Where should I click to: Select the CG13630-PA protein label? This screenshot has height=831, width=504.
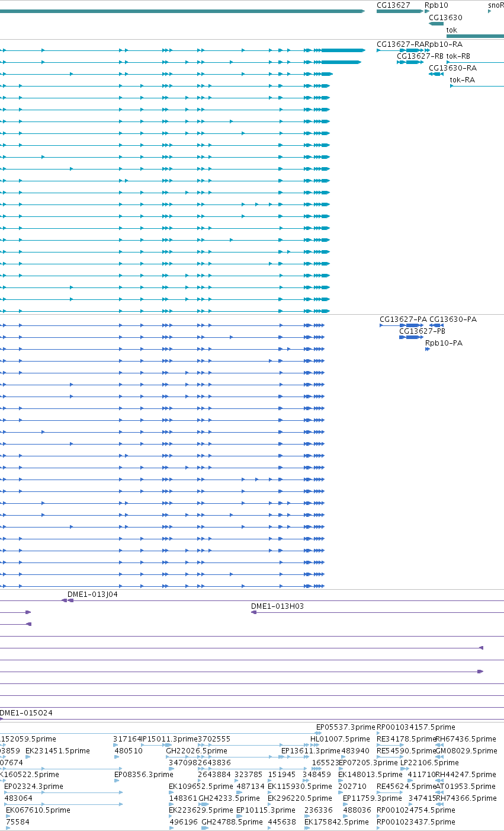453,319
